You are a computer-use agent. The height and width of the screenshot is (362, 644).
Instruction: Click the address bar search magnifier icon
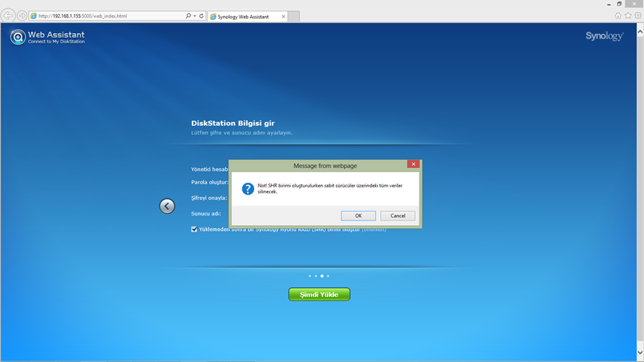point(188,16)
